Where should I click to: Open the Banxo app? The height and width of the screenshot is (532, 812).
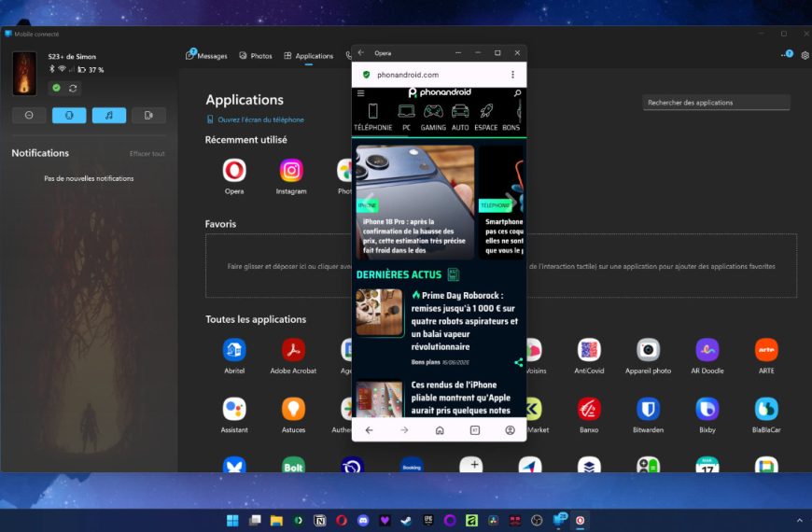point(589,409)
